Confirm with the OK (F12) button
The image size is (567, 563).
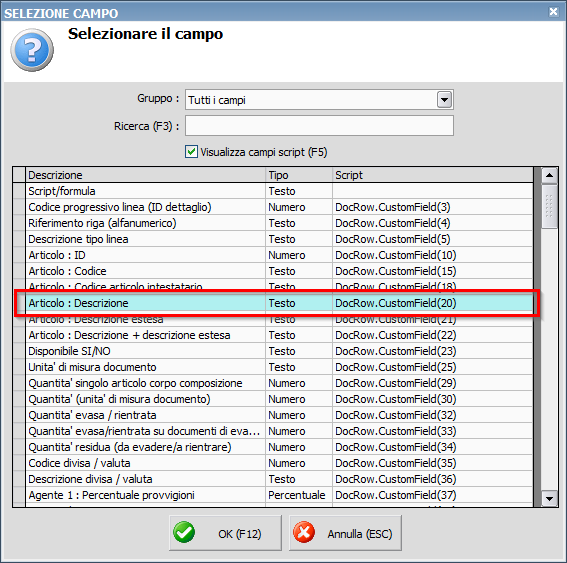click(x=225, y=533)
